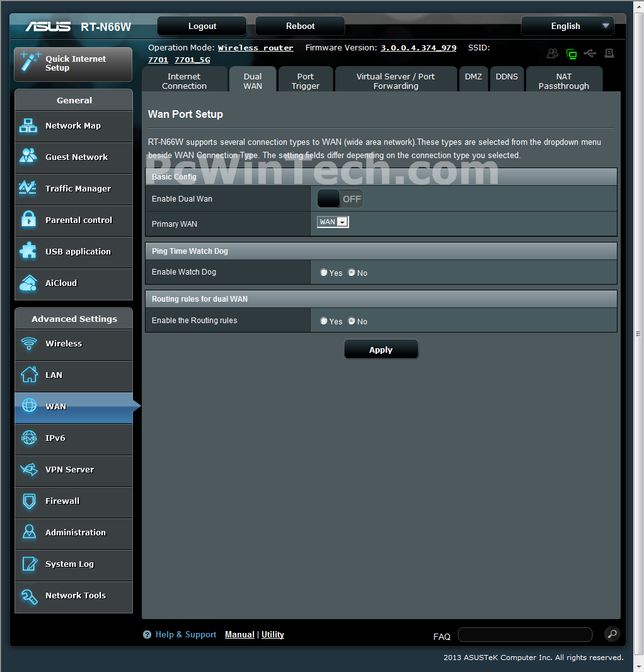Open the System Log menu label
644x672 pixels.
[x=69, y=564]
